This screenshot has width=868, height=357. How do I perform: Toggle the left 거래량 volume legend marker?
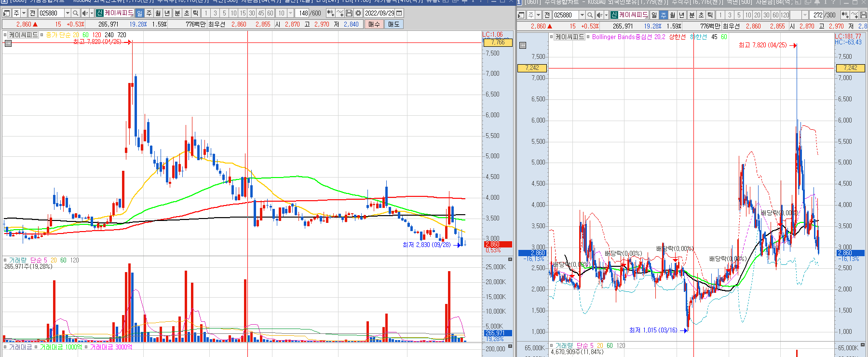click(x=5, y=260)
